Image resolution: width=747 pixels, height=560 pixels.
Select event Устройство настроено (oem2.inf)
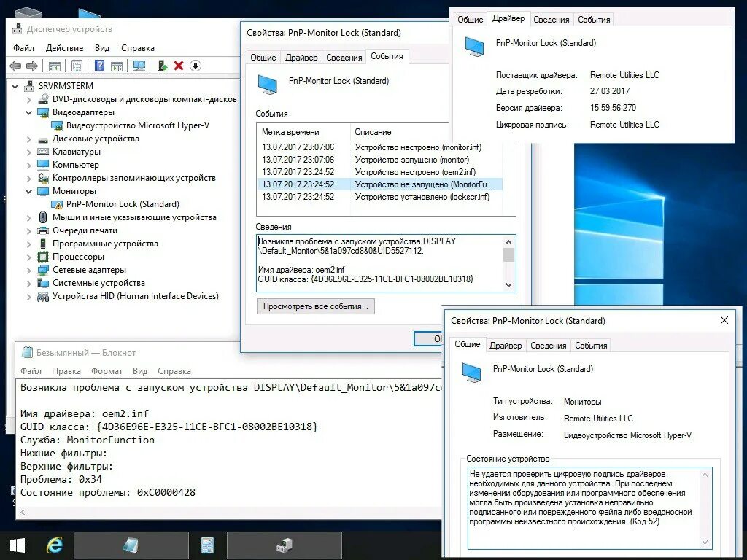click(379, 172)
